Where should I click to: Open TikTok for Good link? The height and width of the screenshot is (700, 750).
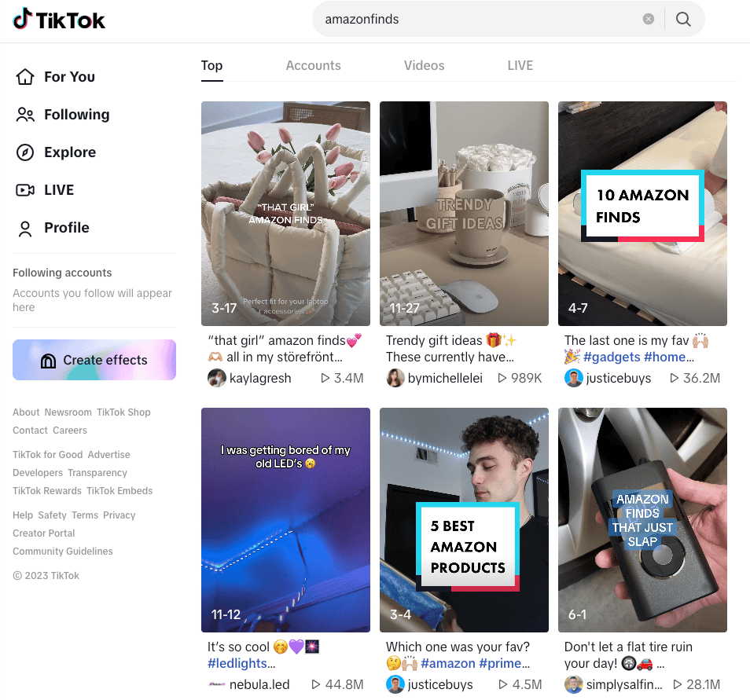47,455
